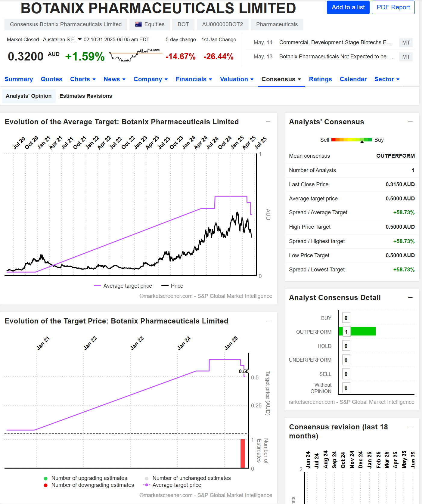Toggle the black Price legend series
Viewport: 422px width, 504px height.
(x=172, y=286)
